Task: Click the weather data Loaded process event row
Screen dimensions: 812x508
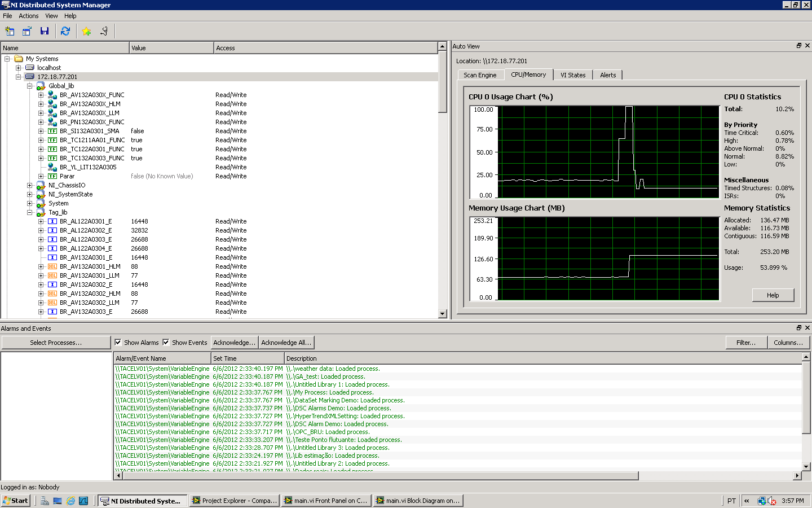Action: [x=457, y=369]
